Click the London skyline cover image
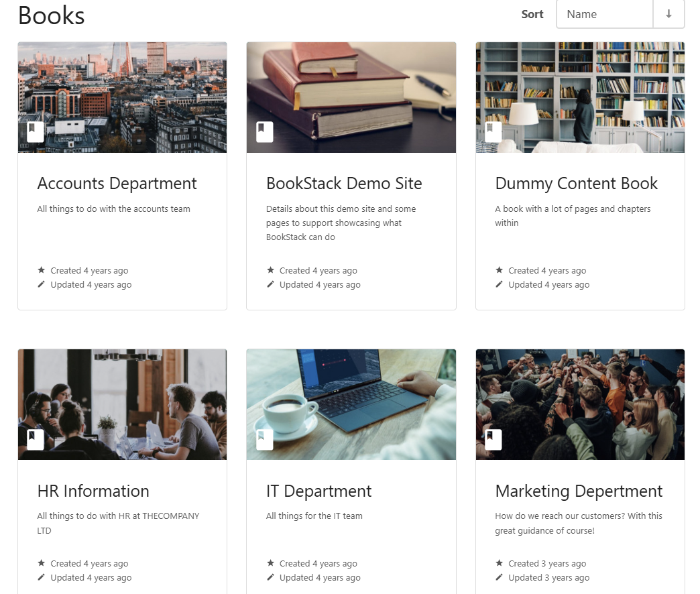This screenshot has height=594, width=700. [x=122, y=87]
